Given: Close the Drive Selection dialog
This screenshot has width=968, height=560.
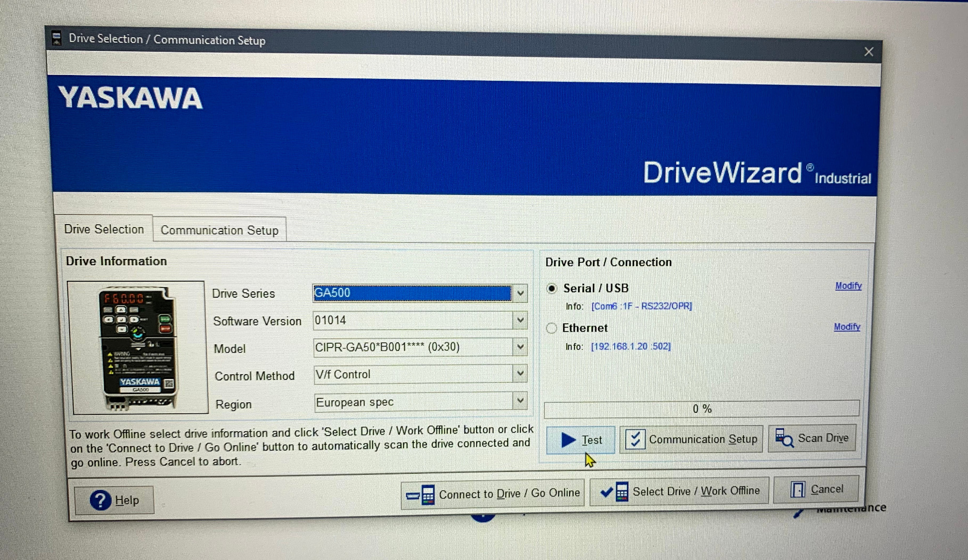Looking at the screenshot, I should coord(869,52).
